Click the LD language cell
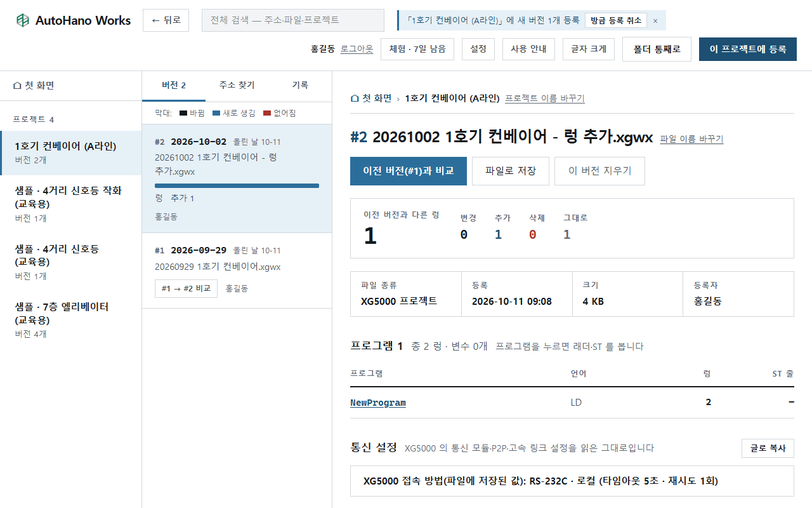The height and width of the screenshot is (508, 812). pos(576,403)
